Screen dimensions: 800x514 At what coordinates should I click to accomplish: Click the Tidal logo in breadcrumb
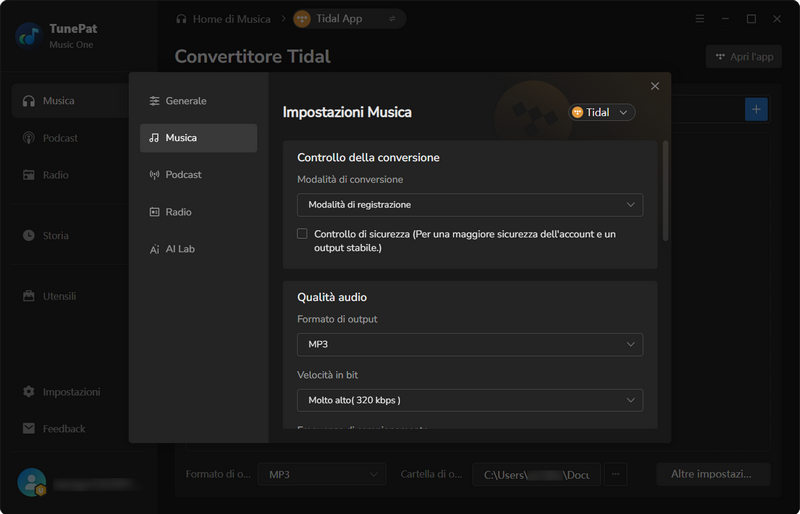302,19
